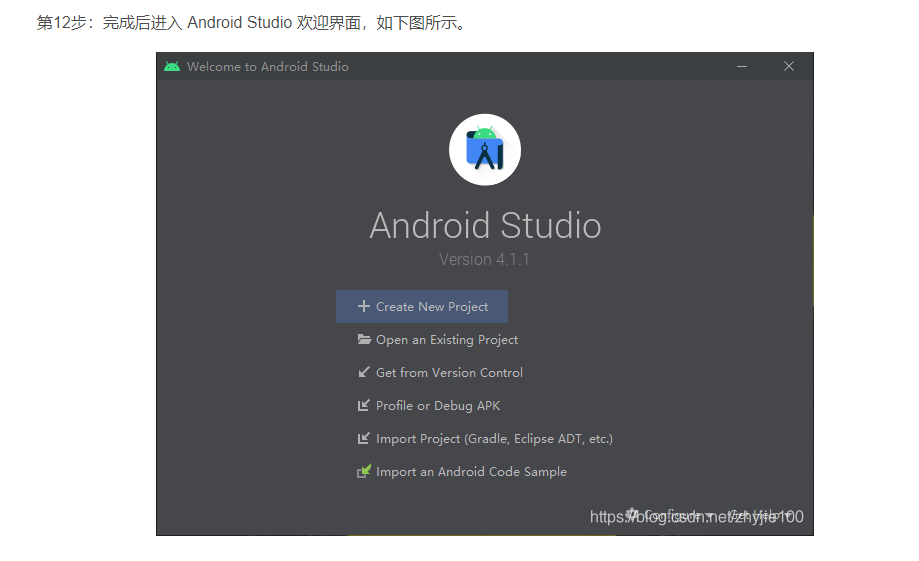Screen dimensions: 919x561
Task: Click Import Project (Gradle, Eclipse ADT, etc.)
Action: pos(485,438)
